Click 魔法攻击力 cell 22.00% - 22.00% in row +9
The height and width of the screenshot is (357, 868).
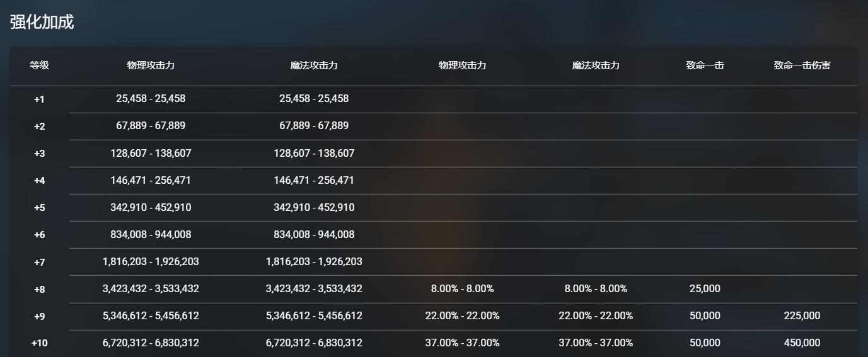[596, 316]
